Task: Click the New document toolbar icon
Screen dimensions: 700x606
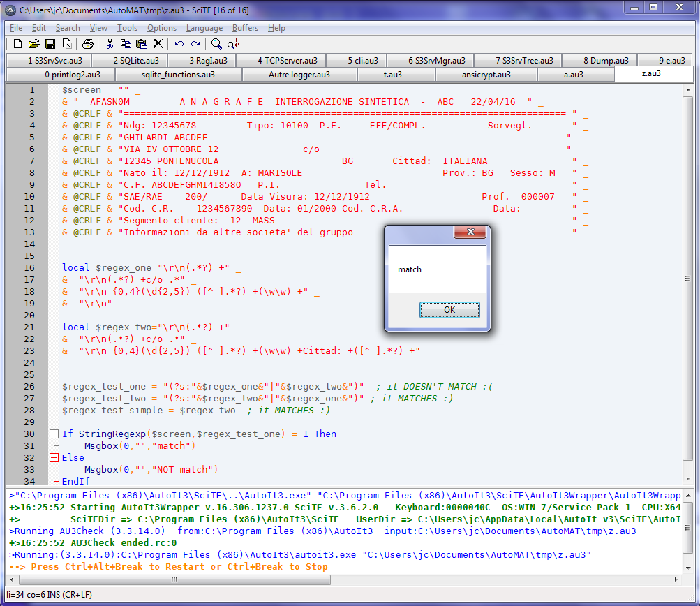Action: (x=17, y=44)
